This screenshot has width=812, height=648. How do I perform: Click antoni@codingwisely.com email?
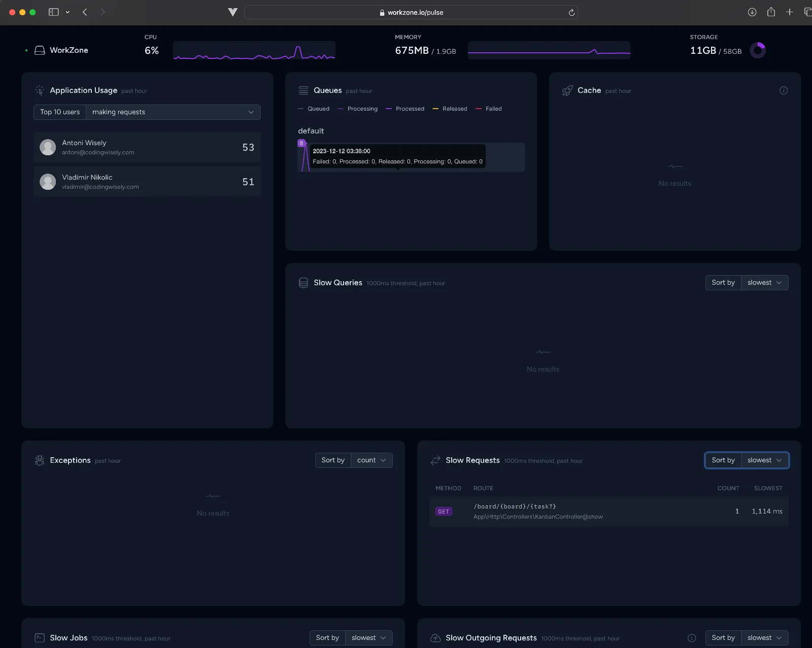[98, 152]
